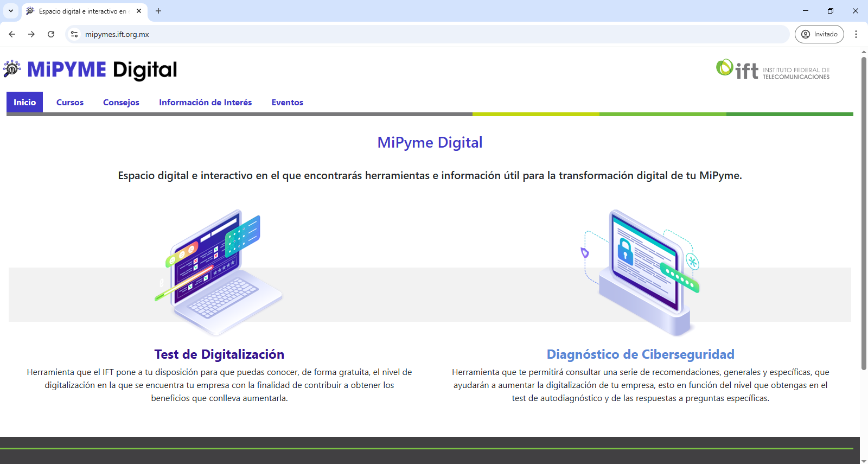Open site information icon in address bar
868x464 pixels.
[74, 34]
